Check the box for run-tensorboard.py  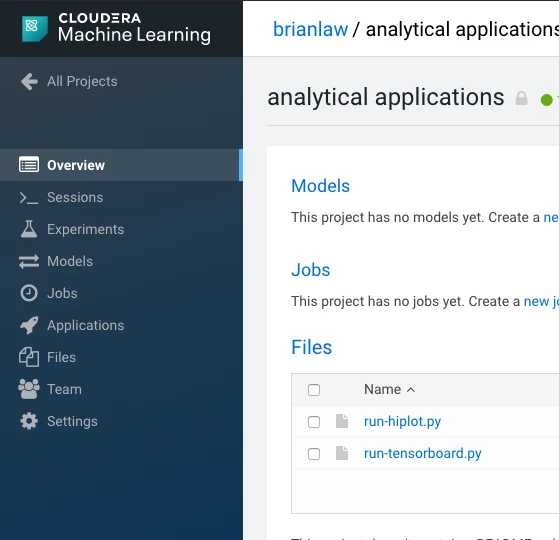314,454
